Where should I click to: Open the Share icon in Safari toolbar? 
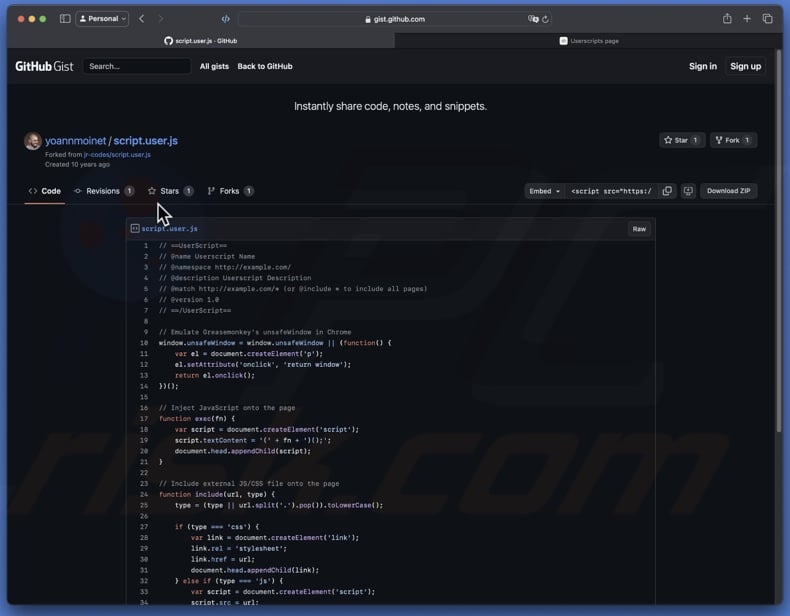coord(727,19)
